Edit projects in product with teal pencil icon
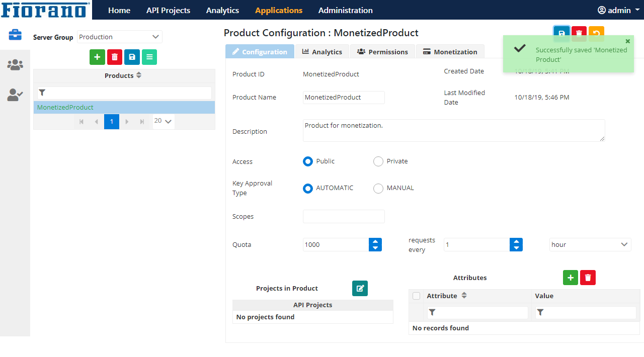The height and width of the screenshot is (357, 644). 360,288
